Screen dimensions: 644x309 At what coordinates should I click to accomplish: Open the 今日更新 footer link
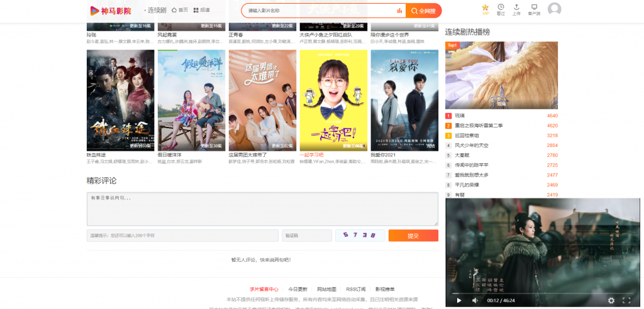297,290
